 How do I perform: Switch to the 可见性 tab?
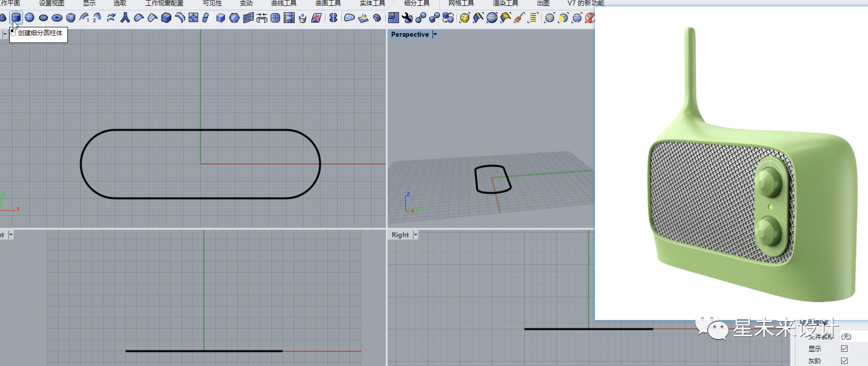pyautogui.click(x=212, y=3)
